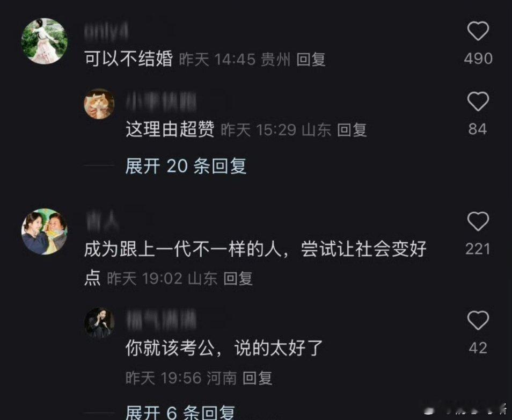
Task: Open two-women avatar of Shandong commenter
Action: (x=45, y=231)
